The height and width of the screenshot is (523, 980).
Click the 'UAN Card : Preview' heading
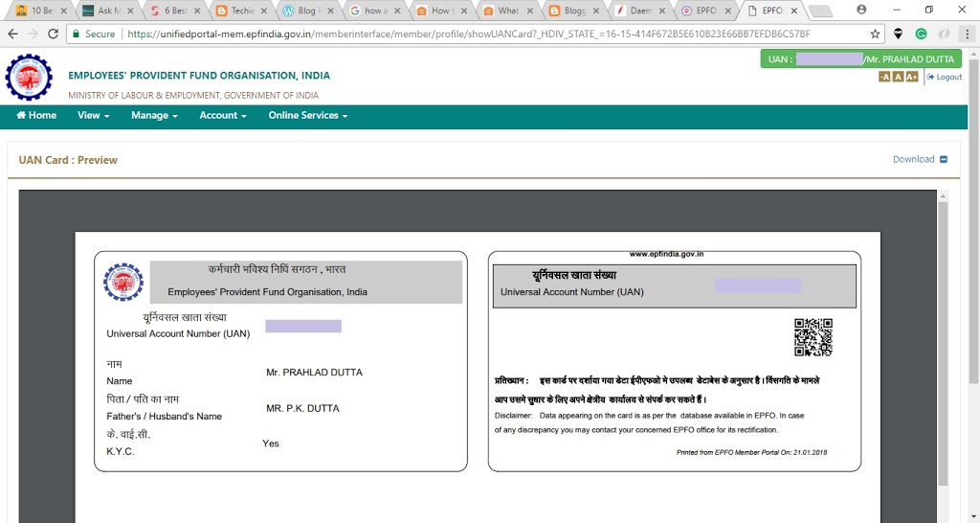[68, 160]
